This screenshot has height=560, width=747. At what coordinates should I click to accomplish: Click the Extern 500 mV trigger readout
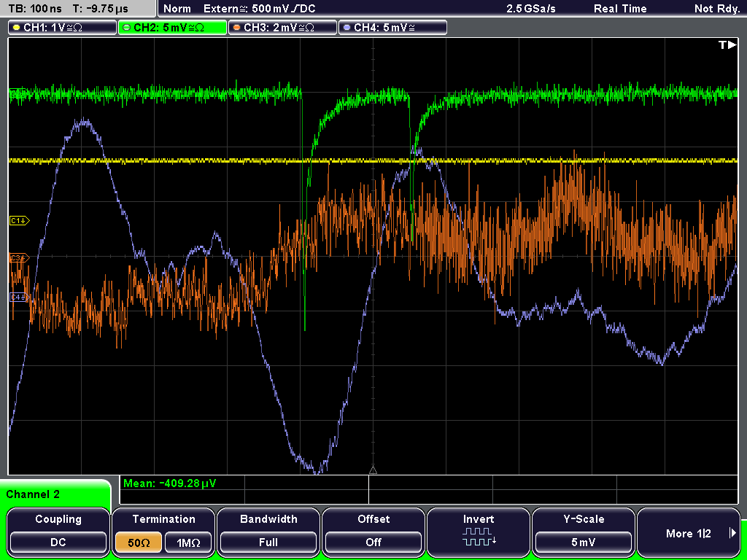(259, 9)
